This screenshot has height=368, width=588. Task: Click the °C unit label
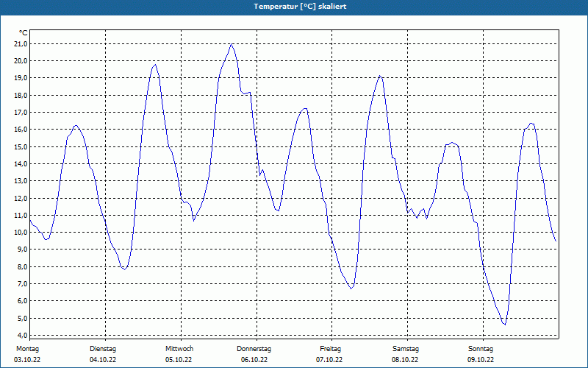point(23,33)
